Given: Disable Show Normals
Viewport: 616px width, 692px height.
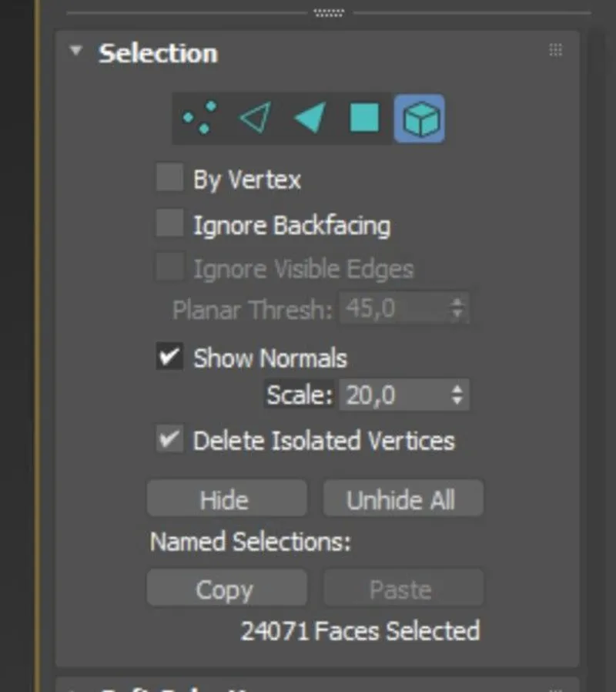Looking at the screenshot, I should tap(169, 356).
